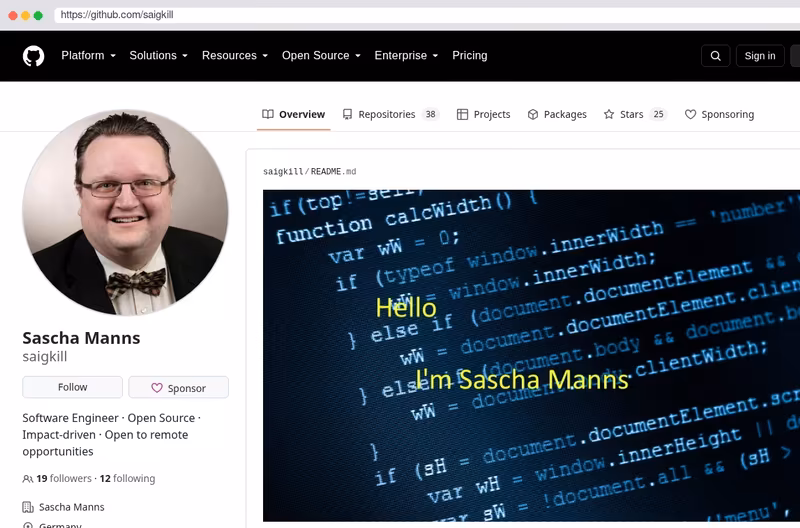Click the search magnifier icon
The width and height of the screenshot is (800, 528).
[x=715, y=56]
